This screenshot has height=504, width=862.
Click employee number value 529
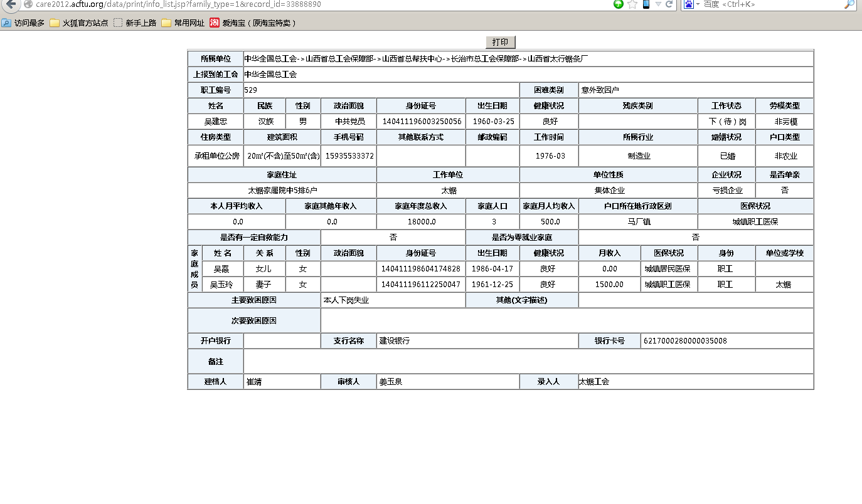coord(251,90)
